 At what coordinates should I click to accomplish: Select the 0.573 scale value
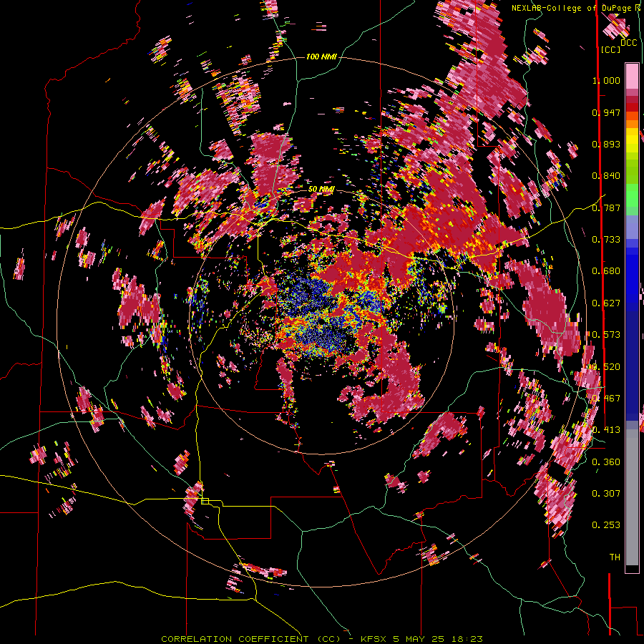(x=606, y=335)
